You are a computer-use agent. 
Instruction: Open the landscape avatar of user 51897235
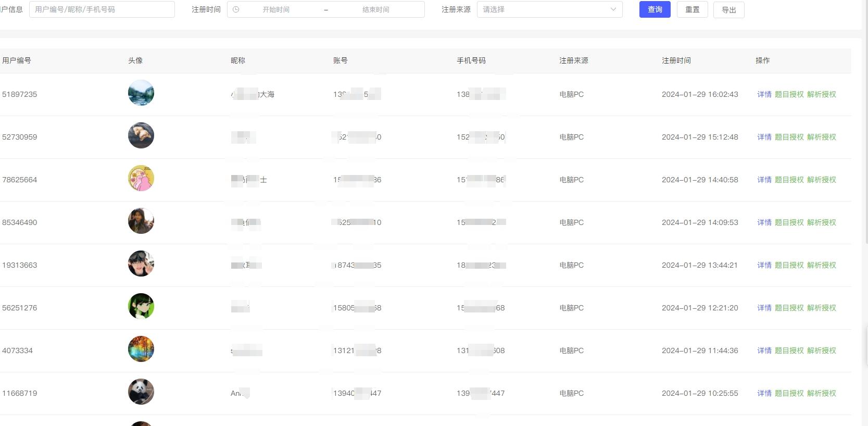(x=141, y=93)
